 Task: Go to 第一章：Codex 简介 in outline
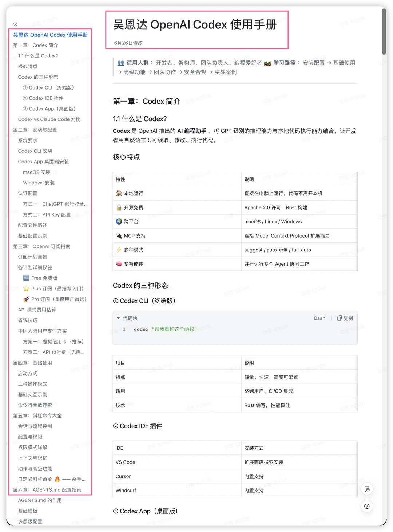coord(35,45)
